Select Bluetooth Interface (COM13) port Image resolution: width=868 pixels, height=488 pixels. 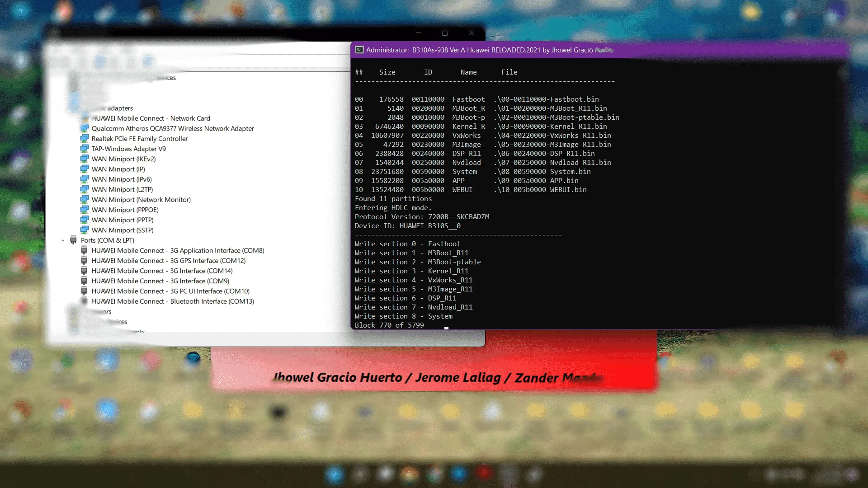(x=173, y=301)
